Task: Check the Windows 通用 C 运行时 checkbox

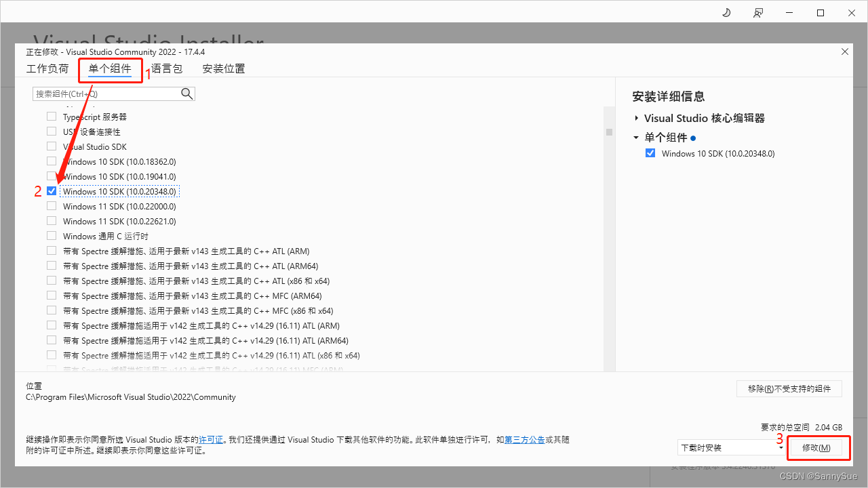Action: tap(52, 236)
